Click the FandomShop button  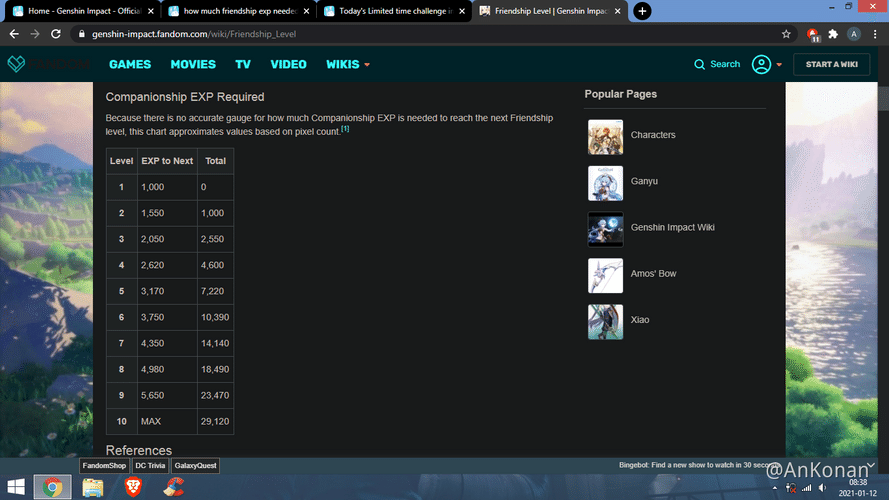pos(104,465)
